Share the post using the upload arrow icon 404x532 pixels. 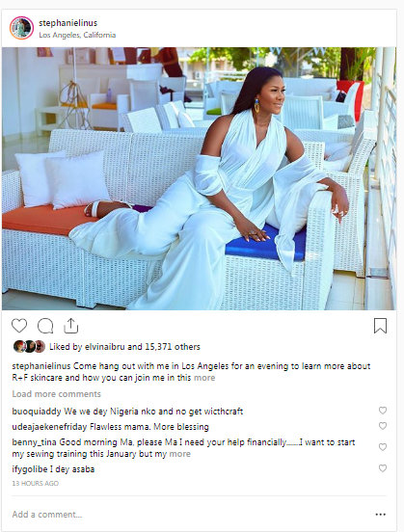[x=71, y=326]
